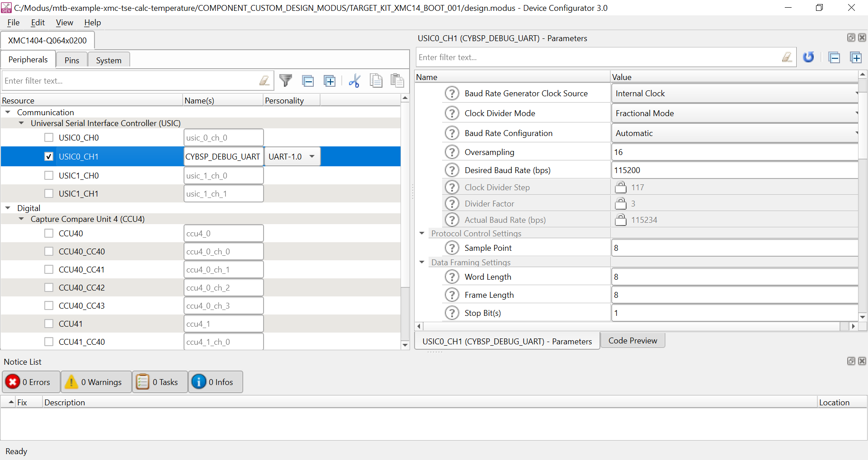Screen dimensions: 868x460
Task: Toggle the 0 Tasks filter button
Action: tap(160, 382)
